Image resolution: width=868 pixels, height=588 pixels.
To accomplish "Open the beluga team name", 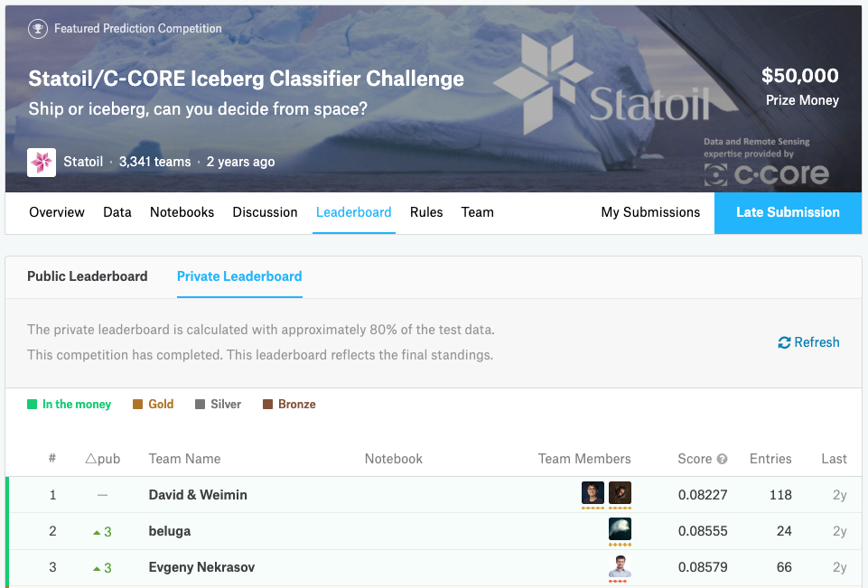I will (170, 531).
